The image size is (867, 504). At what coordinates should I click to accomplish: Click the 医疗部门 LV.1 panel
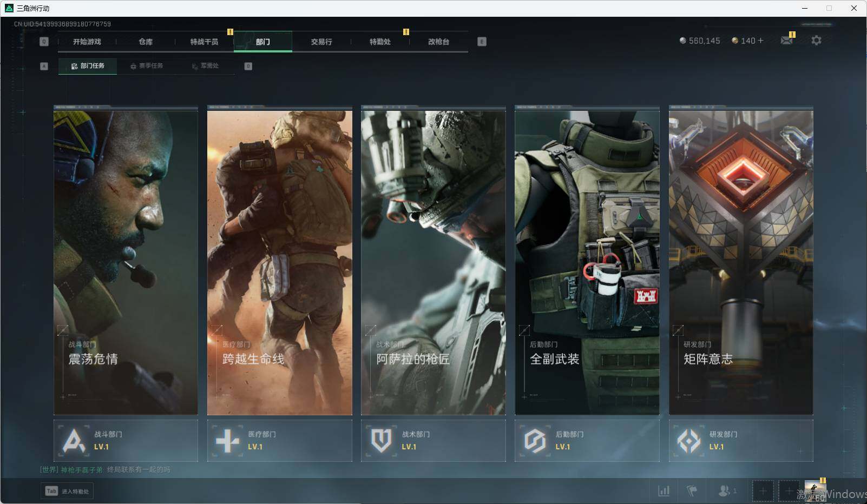(x=280, y=441)
